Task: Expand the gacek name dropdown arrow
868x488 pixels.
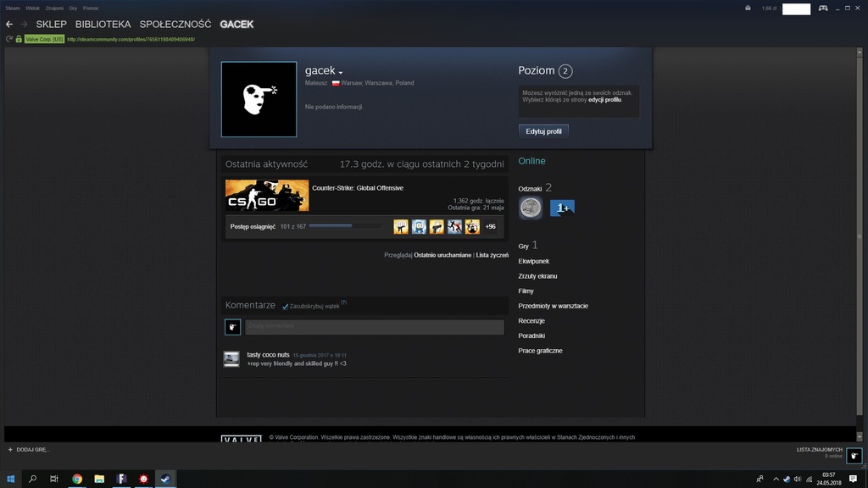Action: click(x=341, y=73)
